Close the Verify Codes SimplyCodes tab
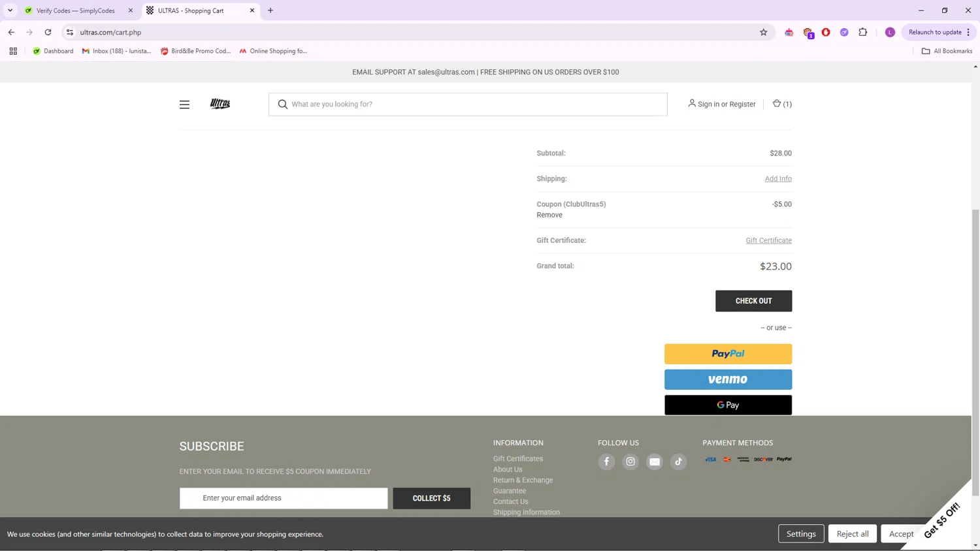This screenshot has width=980, height=551. 131,10
